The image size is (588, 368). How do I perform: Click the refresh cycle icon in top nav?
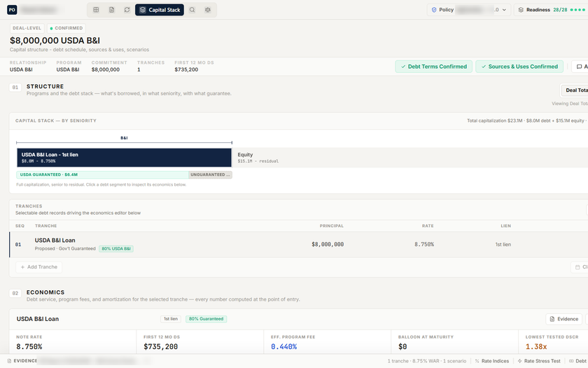(127, 10)
